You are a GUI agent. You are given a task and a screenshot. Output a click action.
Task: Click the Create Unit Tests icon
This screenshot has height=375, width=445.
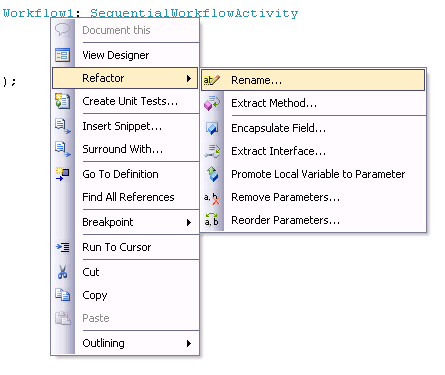(62, 101)
